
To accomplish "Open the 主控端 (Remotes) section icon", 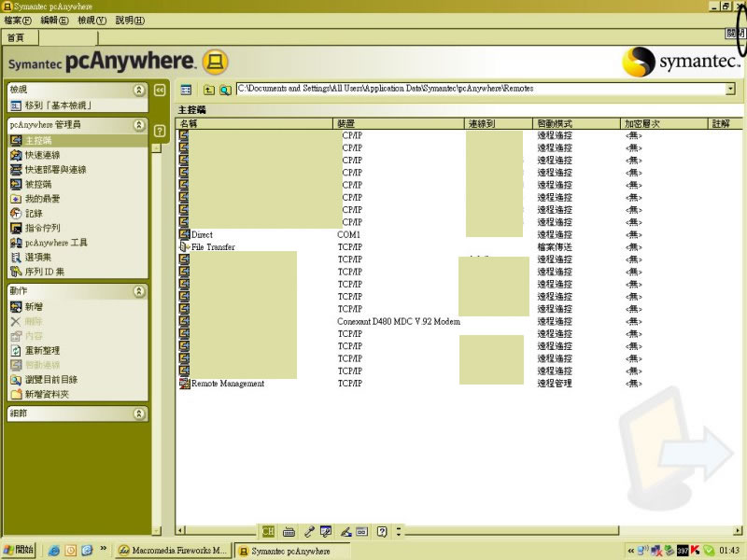I will coord(16,141).
